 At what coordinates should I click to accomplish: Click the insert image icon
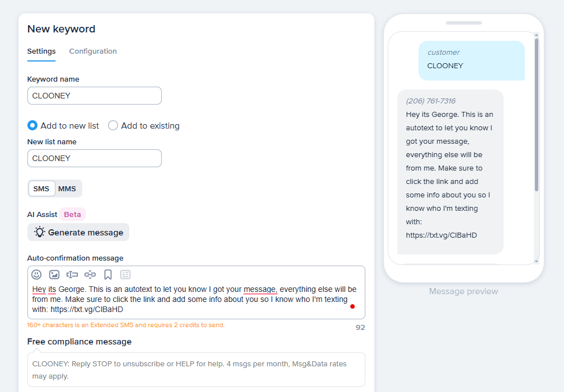tap(54, 275)
